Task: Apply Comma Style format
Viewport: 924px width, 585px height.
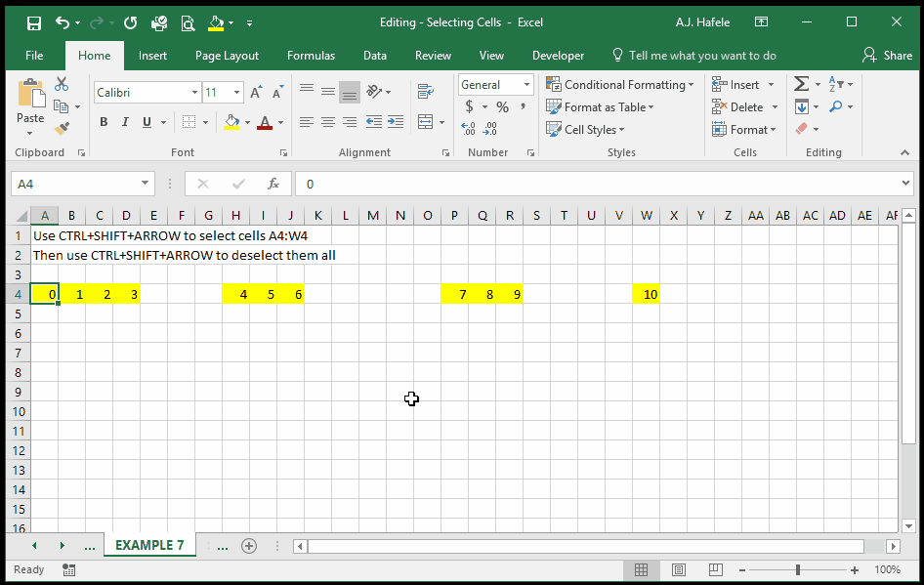Action: 523,106
